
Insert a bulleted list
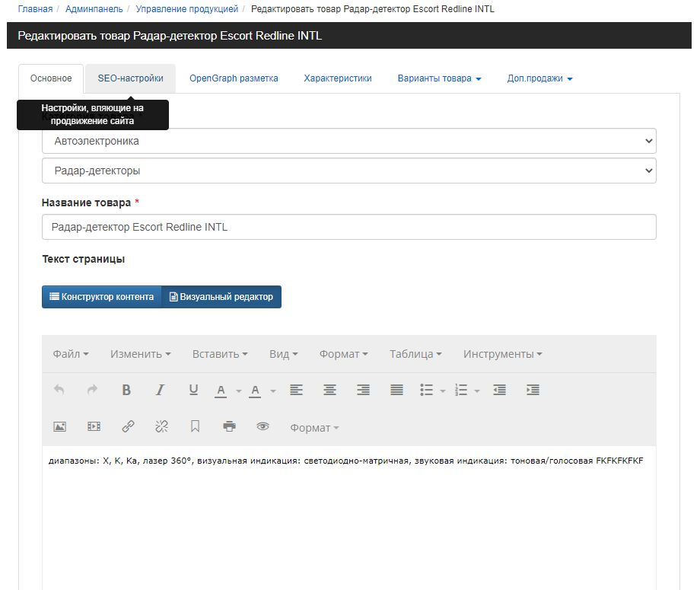(426, 390)
